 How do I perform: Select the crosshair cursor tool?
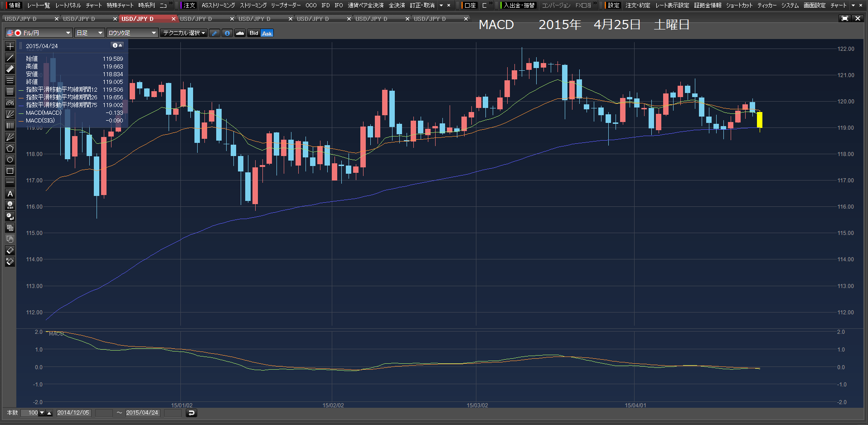coord(10,46)
